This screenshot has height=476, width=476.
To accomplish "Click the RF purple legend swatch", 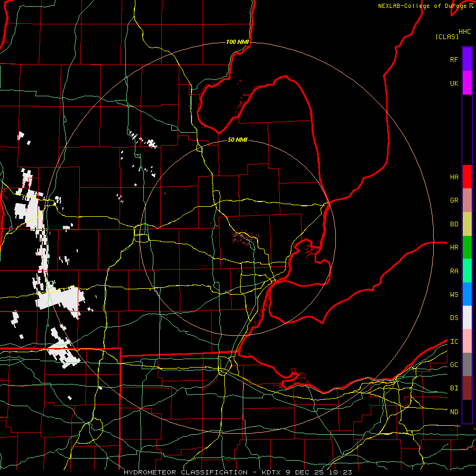I will [467, 59].
